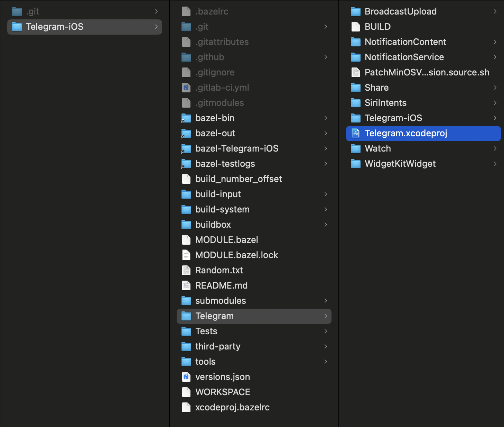Select the submodules folder icon
This screenshot has height=427, width=504.
pos(186,301)
